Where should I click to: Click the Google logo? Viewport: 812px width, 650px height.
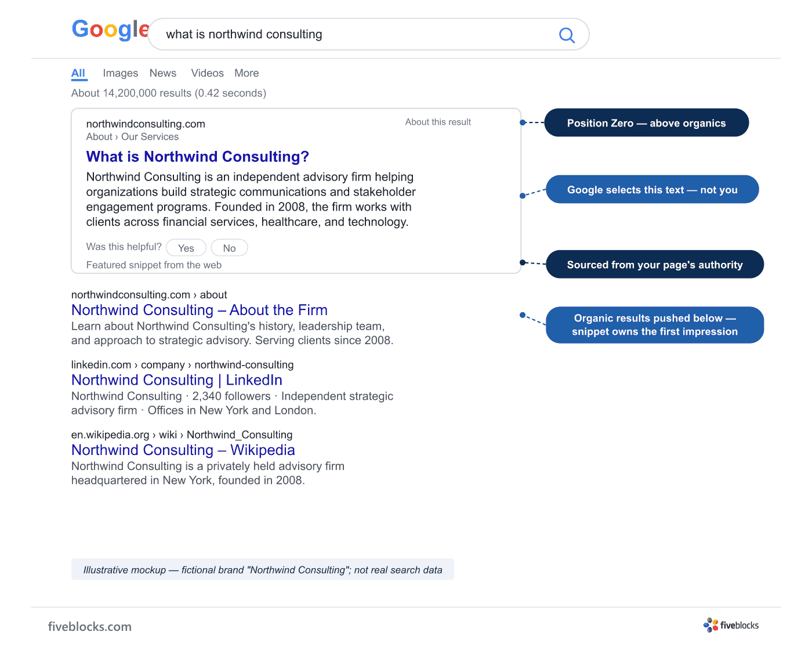coord(110,30)
